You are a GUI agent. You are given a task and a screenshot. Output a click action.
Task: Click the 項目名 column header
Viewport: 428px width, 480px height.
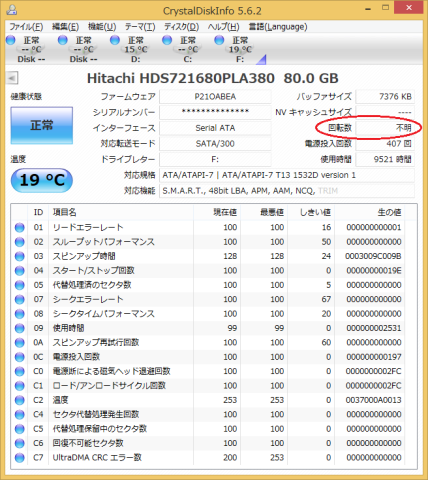(x=121, y=212)
